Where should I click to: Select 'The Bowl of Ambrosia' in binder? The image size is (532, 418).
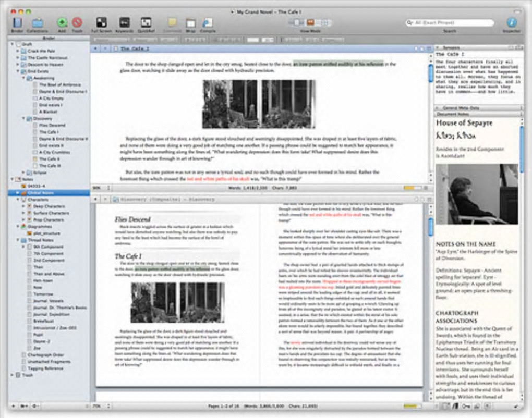coord(59,84)
